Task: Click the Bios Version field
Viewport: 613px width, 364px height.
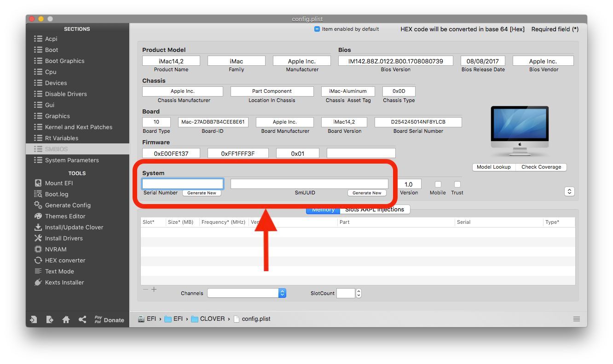Action: click(396, 61)
